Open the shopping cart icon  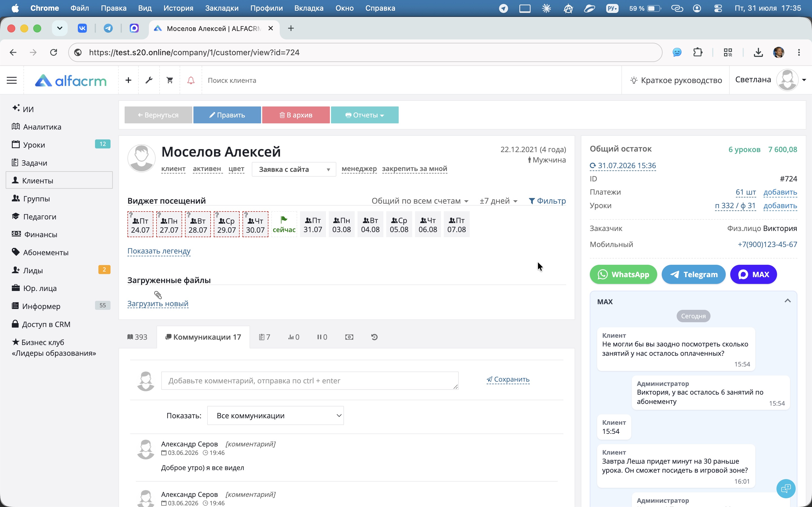[170, 80]
